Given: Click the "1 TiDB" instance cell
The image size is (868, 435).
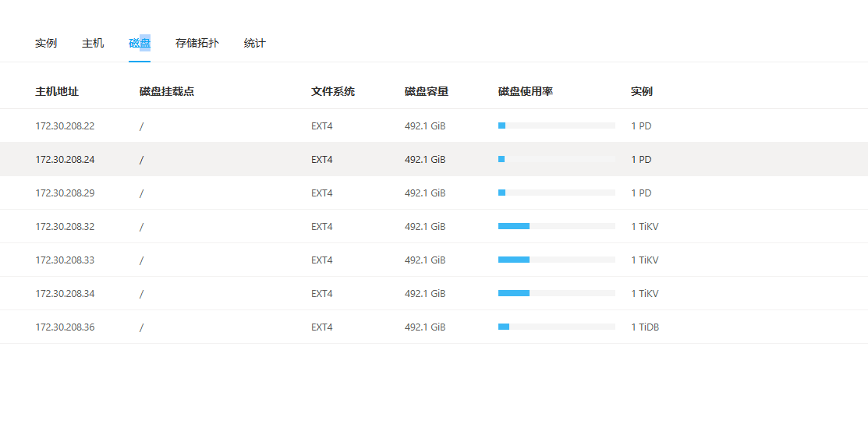Looking at the screenshot, I should [x=645, y=327].
